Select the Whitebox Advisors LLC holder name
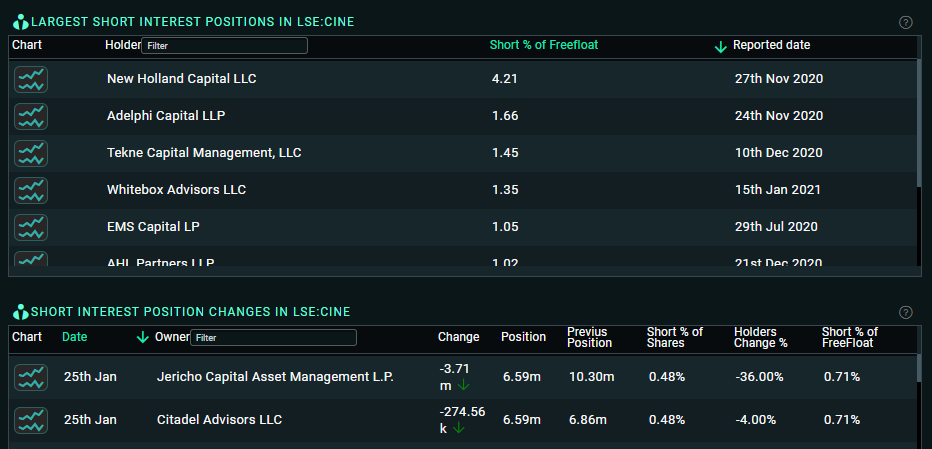Screen dimensions: 932x449 [x=176, y=190]
